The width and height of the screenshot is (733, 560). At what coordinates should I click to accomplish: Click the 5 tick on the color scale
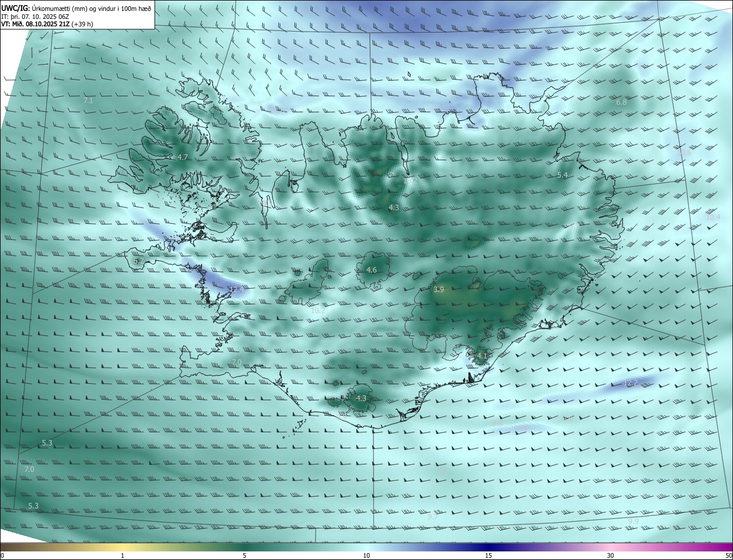tap(245, 556)
